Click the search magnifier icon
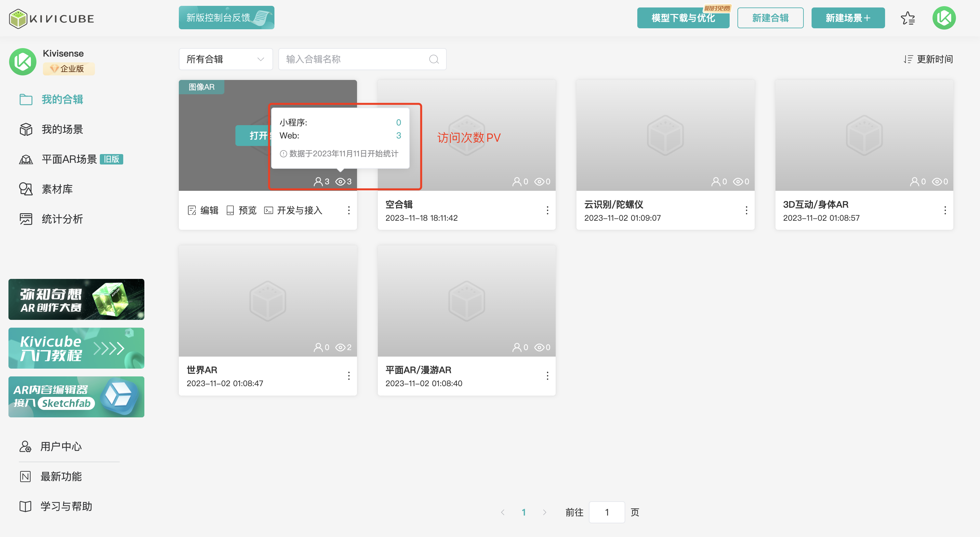 pos(434,59)
